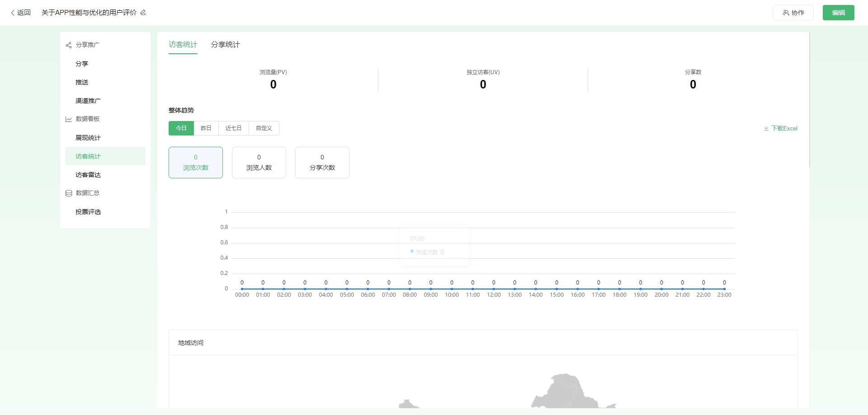
Task: Select the 浏览次数 metric card
Action: point(196,163)
